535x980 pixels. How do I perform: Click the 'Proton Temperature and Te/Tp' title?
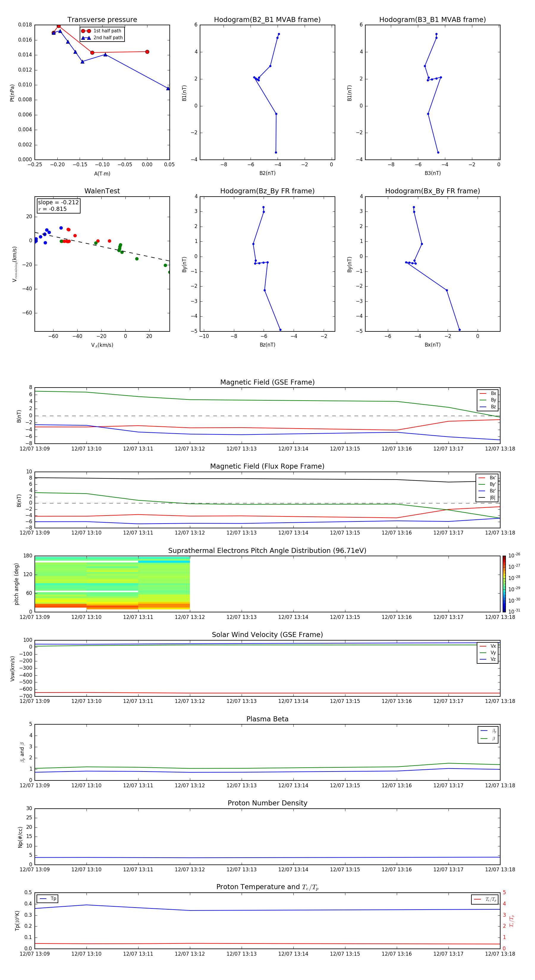click(x=267, y=887)
